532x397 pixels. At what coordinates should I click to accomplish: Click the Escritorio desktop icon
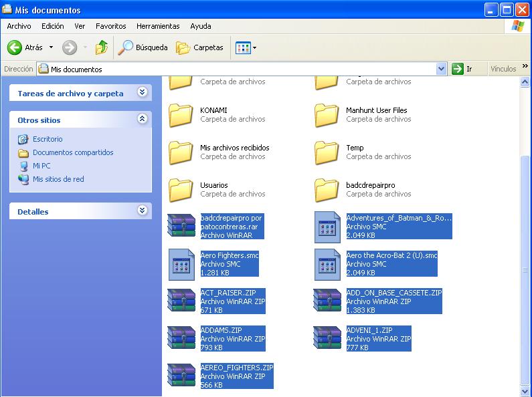click(x=23, y=139)
